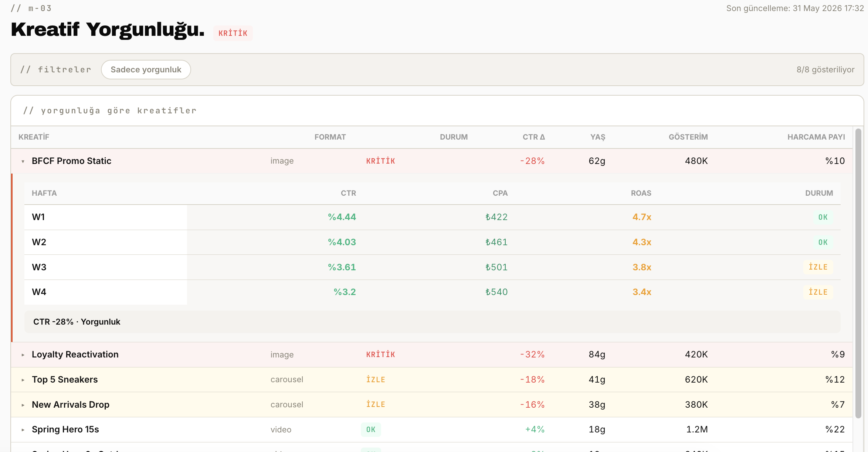Viewport: 868px width, 452px height.
Task: Click the İZLE status badge for W3
Action: pos(818,267)
